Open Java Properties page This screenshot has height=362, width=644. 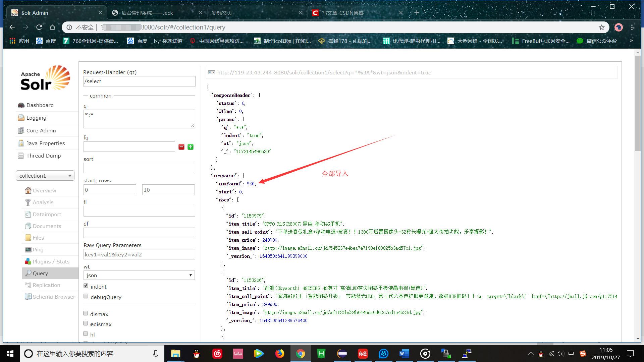(x=45, y=143)
